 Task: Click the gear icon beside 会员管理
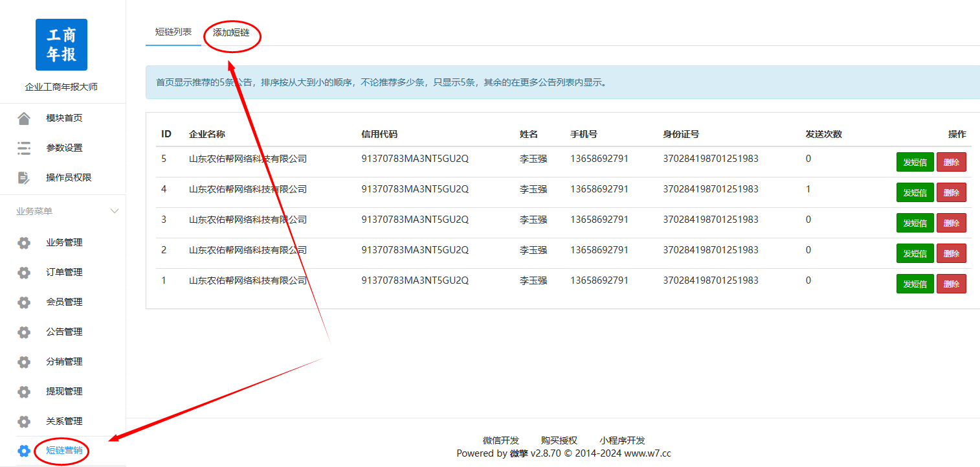click(24, 302)
